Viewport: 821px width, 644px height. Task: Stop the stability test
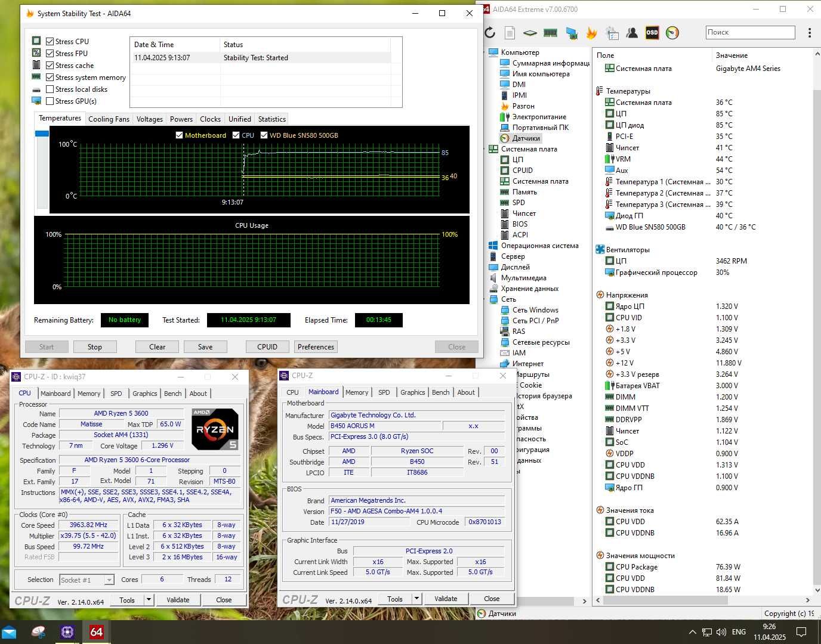click(x=95, y=347)
